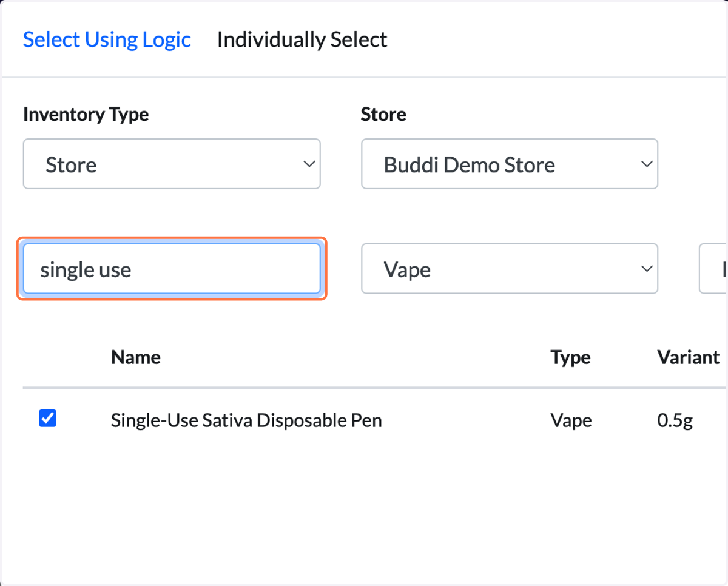Click 'Single-Use Sativa Disposable Pen' product name
Viewport: 728px width, 586px height.
point(246,420)
